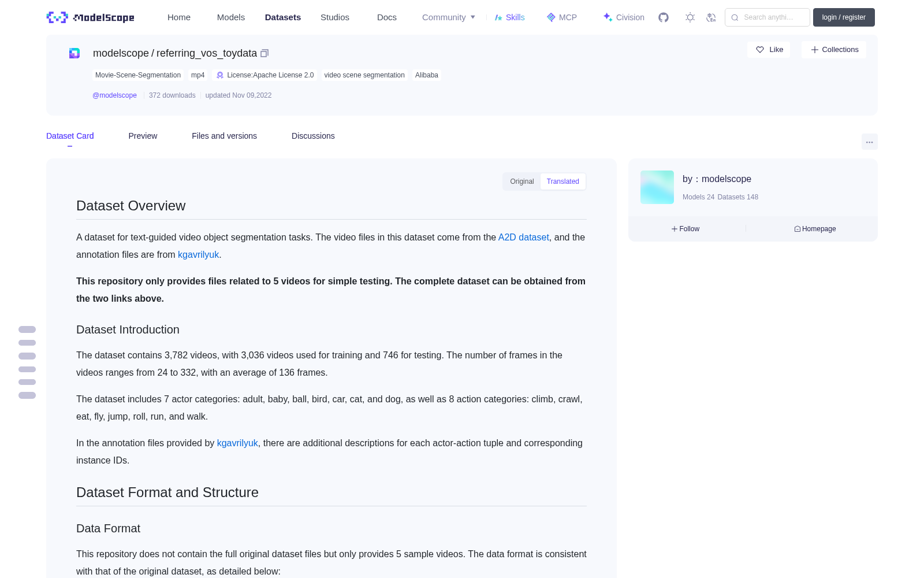Open the modelscope Homepage button
The image size is (924, 578).
pos(815,229)
